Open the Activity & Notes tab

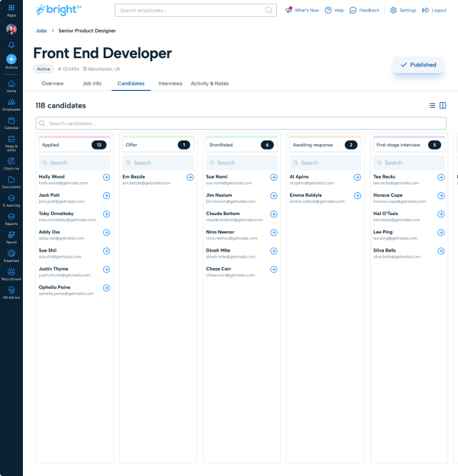click(x=210, y=83)
